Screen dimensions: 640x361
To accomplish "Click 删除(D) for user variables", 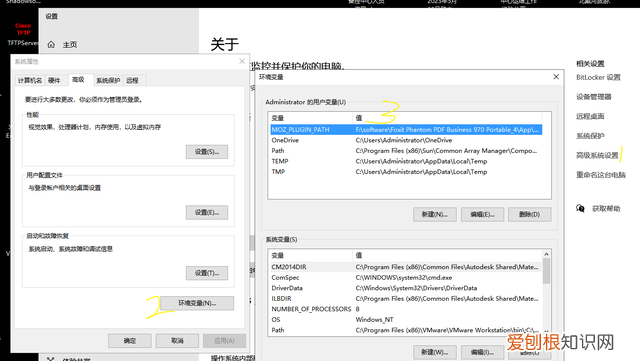I will pyautogui.click(x=530, y=214).
